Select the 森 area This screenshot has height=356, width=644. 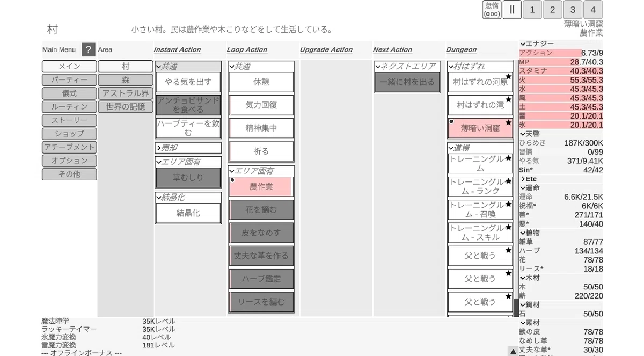(x=126, y=80)
